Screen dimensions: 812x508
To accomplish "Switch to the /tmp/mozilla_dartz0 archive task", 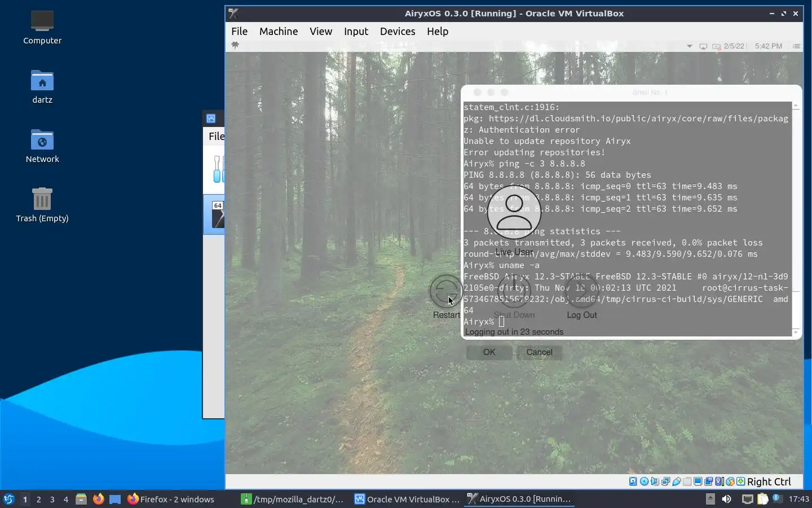I will point(293,499).
